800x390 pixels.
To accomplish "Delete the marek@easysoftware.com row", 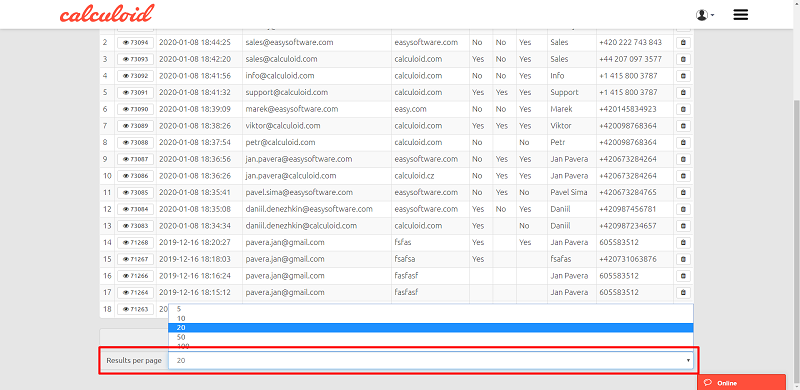I will [x=683, y=110].
